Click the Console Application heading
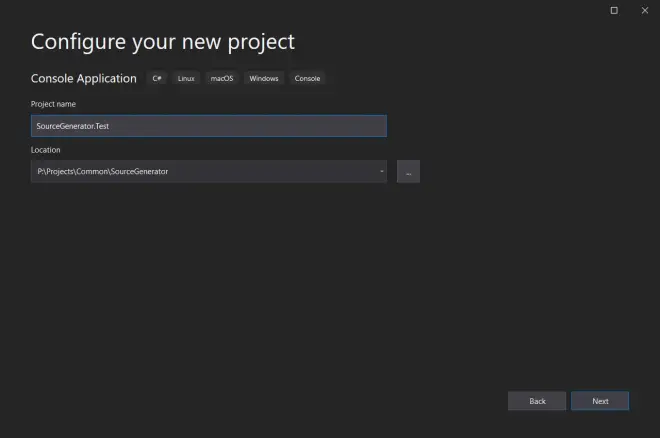660x438 pixels. tap(84, 79)
